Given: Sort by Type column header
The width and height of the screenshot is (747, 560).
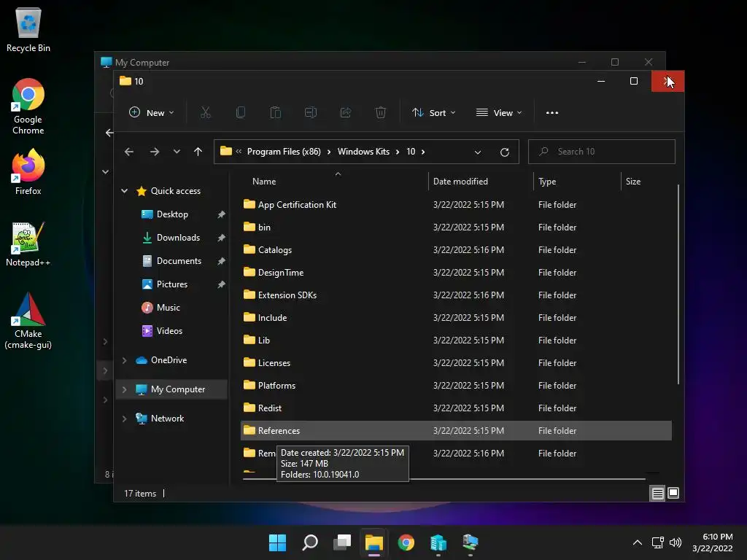Looking at the screenshot, I should (547, 182).
